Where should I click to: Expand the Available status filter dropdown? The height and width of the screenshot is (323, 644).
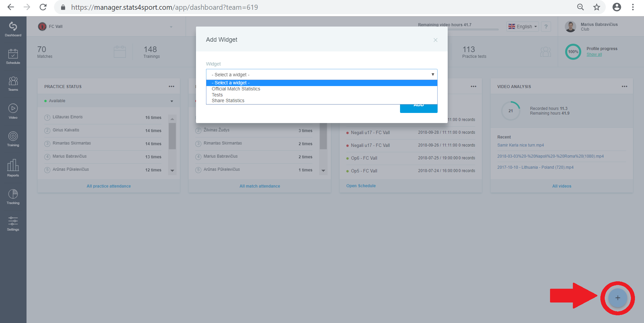pos(171,101)
